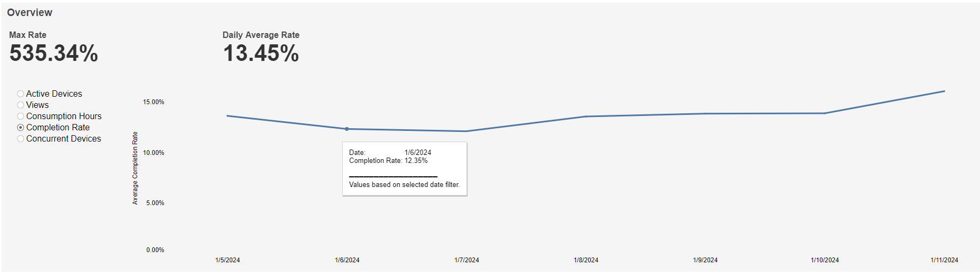The image size is (980, 273).
Task: Click the 15.00% y-axis label
Action: (x=153, y=102)
